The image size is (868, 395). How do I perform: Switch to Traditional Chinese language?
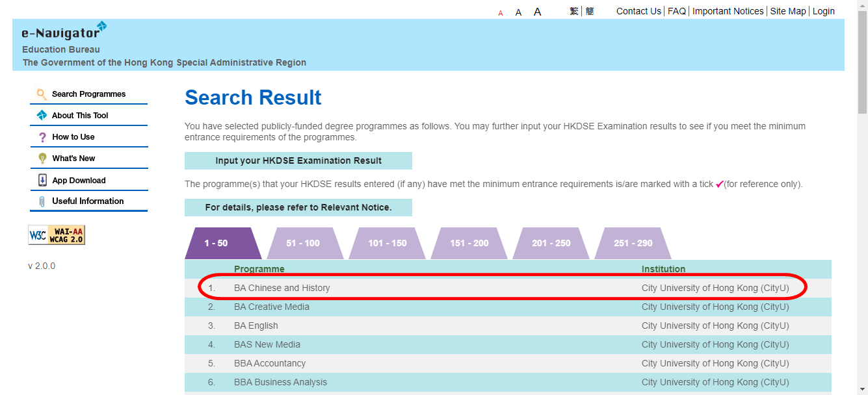coord(574,11)
